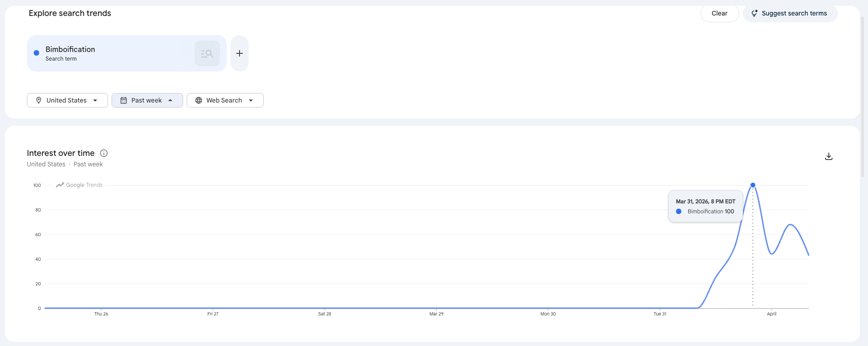Click the United States · Past week subtitle

[x=65, y=164]
